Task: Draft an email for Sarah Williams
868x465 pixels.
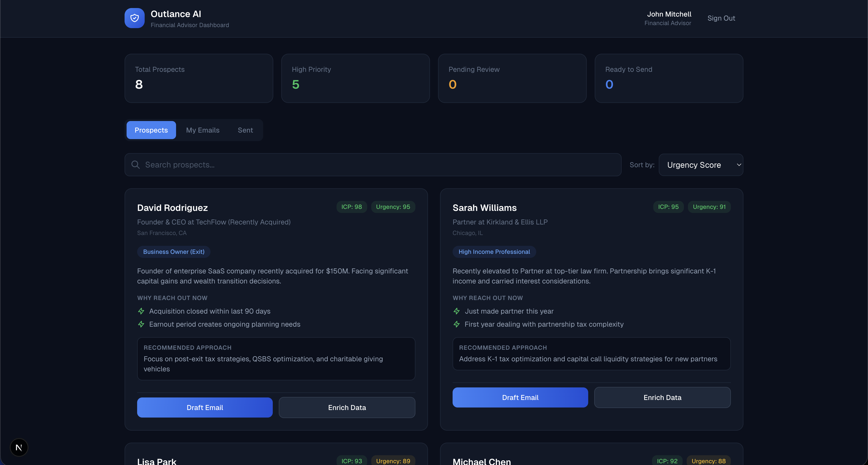Action: (x=520, y=397)
